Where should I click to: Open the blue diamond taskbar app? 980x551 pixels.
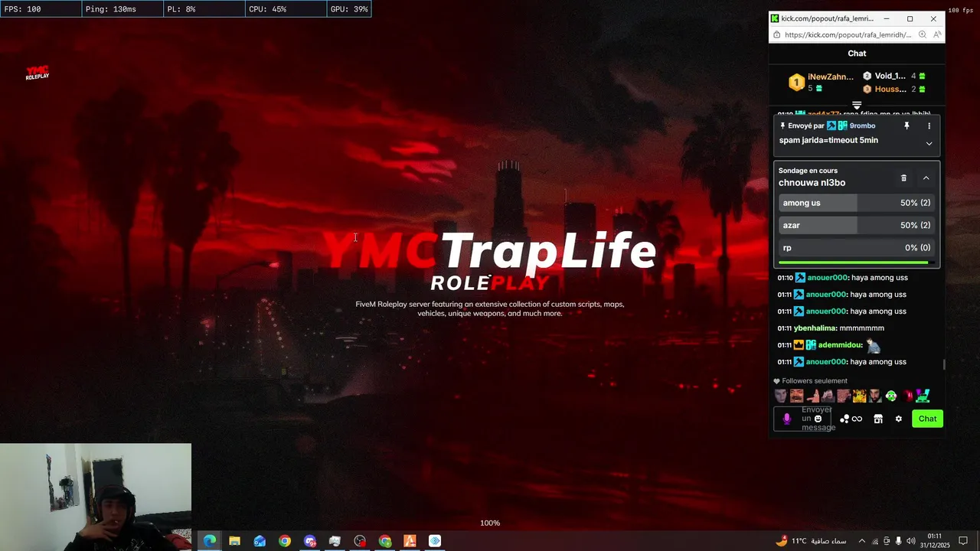point(435,541)
